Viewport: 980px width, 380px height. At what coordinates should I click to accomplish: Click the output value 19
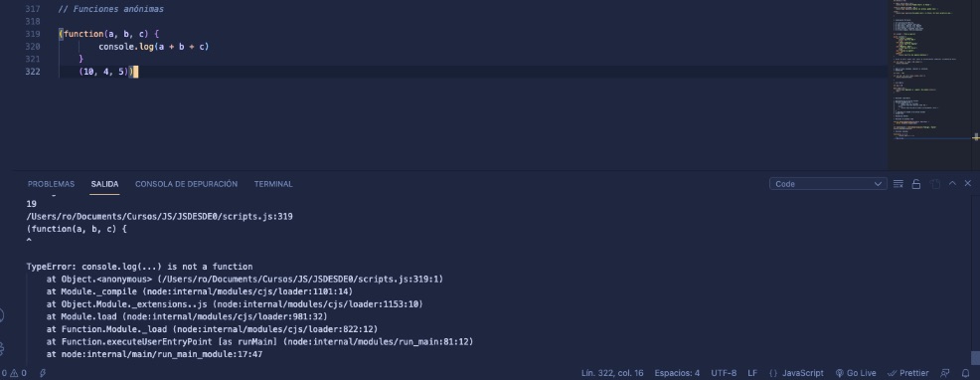31,204
